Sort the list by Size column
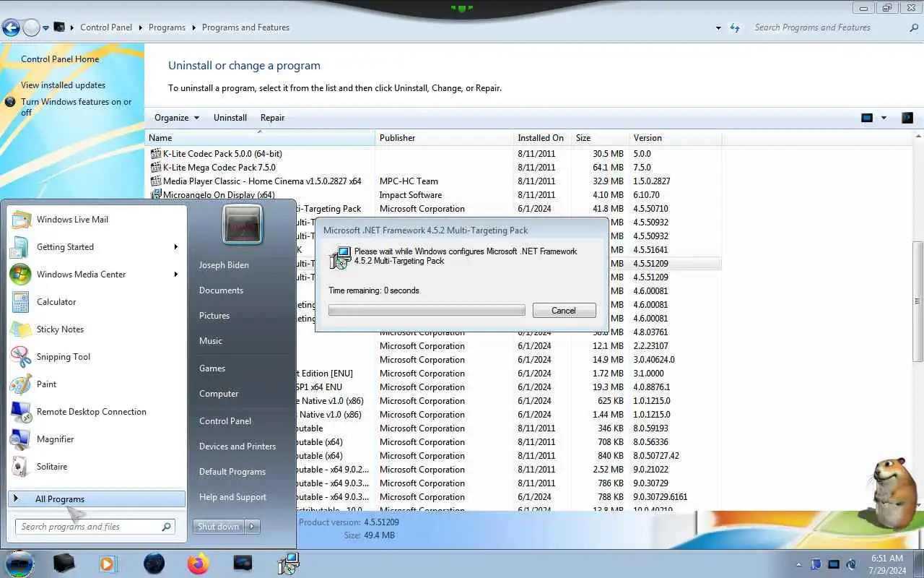Screen dimensions: 924x578 599,138
